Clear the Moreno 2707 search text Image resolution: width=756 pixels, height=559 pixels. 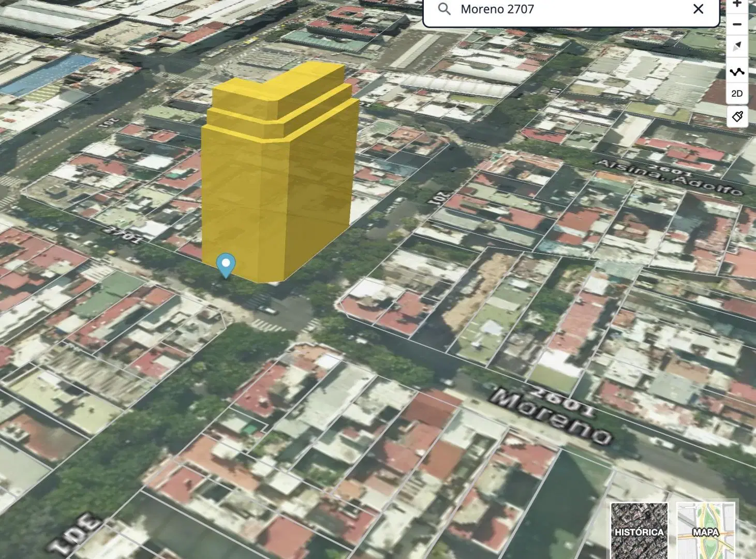(x=698, y=9)
